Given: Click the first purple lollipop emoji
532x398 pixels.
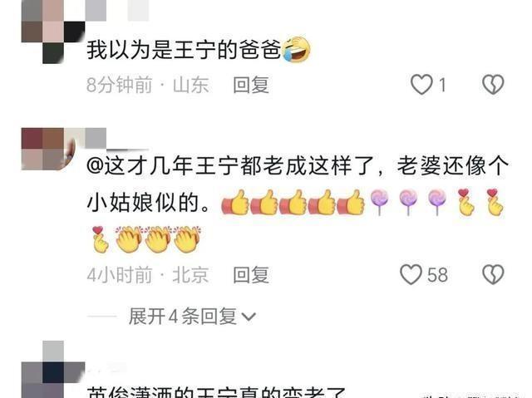Looking at the screenshot, I should pos(379,203).
